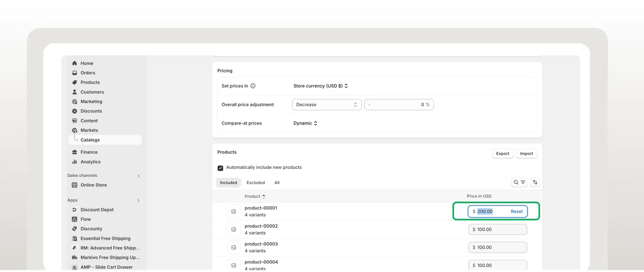Click Export button
This screenshot has height=272, width=644.
click(503, 154)
